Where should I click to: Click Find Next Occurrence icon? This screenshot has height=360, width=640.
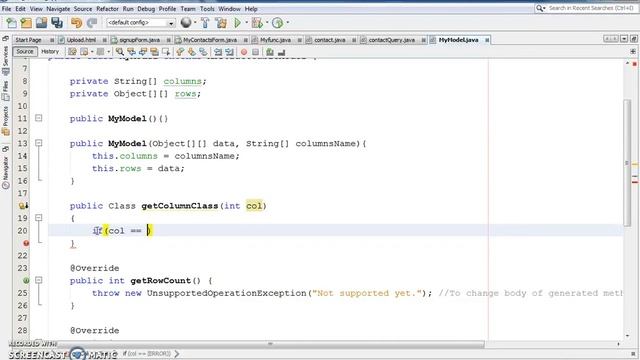click(x=143, y=52)
